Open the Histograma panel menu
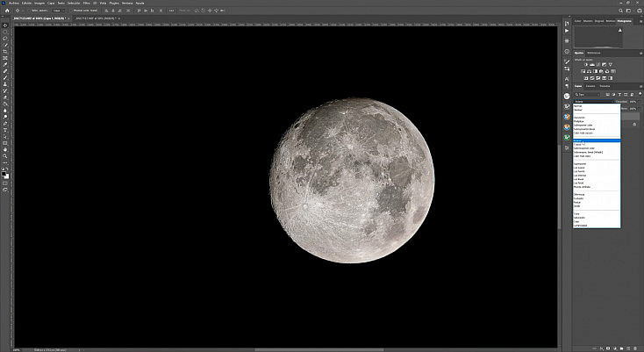Screen dimensions: 644x352 click(640, 20)
